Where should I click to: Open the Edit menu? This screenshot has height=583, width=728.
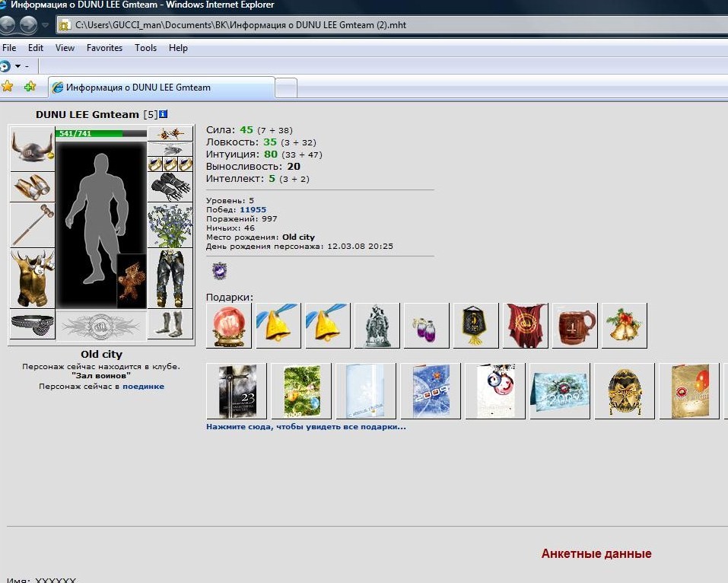point(35,48)
